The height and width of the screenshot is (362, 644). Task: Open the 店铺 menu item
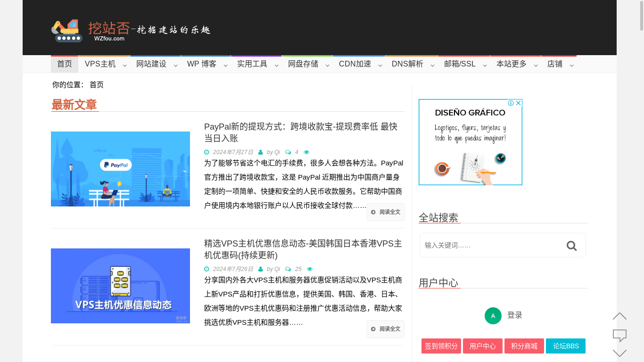[x=555, y=64]
